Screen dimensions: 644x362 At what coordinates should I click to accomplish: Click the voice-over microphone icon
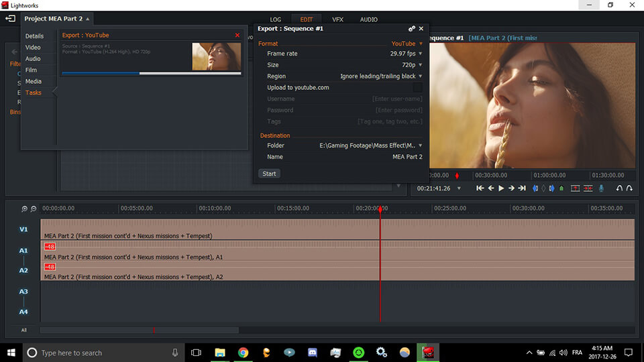601,188
